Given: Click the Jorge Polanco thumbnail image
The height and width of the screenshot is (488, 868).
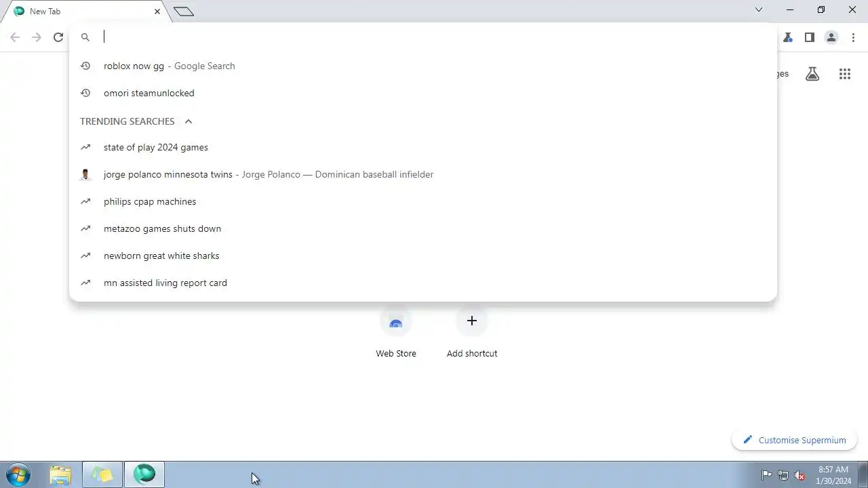Looking at the screenshot, I should [x=85, y=174].
